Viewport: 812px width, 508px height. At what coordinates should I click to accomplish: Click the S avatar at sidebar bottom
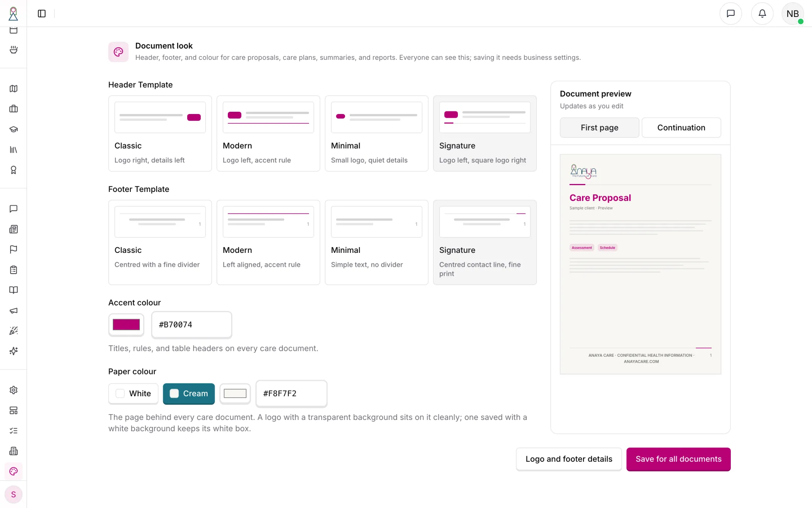[14, 494]
